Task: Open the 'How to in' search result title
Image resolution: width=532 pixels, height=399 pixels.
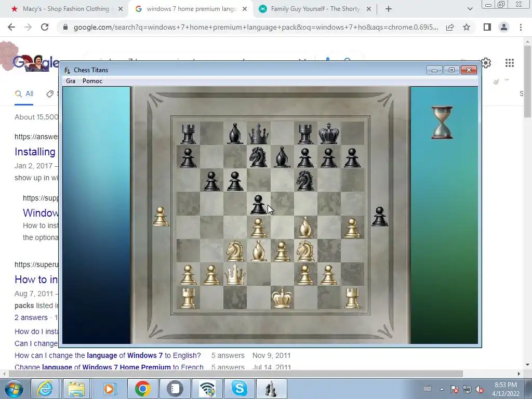Action: pos(36,280)
